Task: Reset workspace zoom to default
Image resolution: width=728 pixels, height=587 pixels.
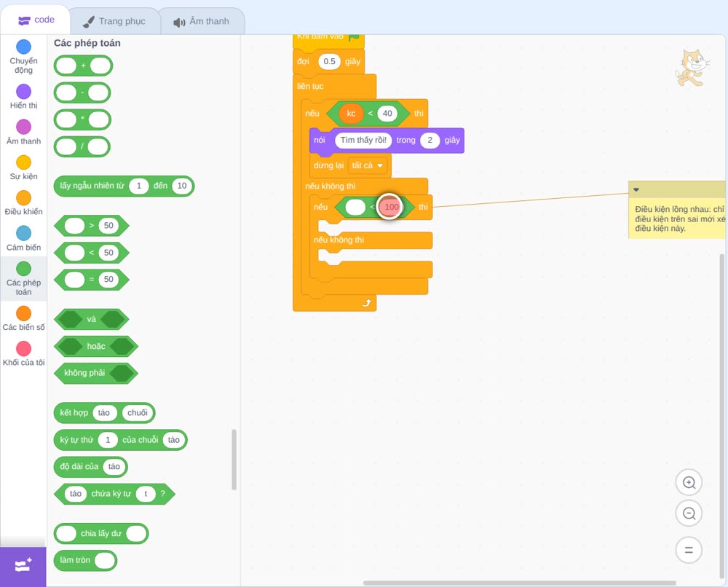Action: [x=689, y=550]
